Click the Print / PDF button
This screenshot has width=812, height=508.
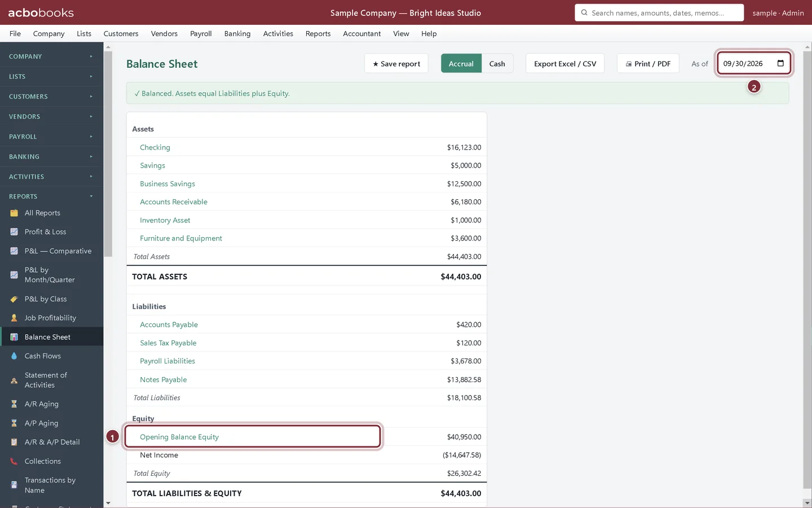[x=648, y=64]
